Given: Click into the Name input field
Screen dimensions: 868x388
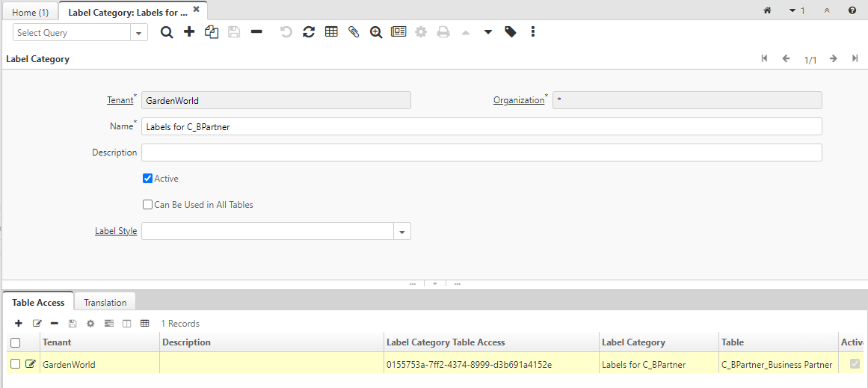Looking at the screenshot, I should [481, 126].
